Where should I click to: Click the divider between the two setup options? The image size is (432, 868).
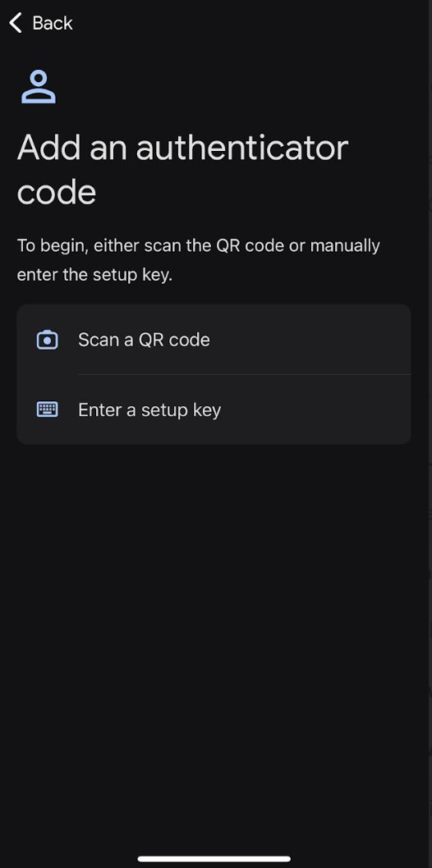(244, 374)
